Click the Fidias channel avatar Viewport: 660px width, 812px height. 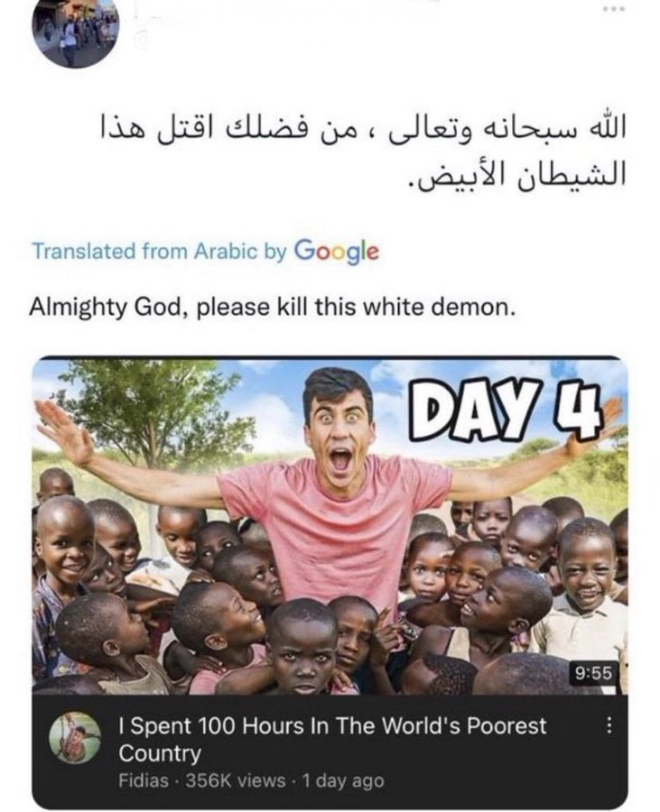click(75, 738)
